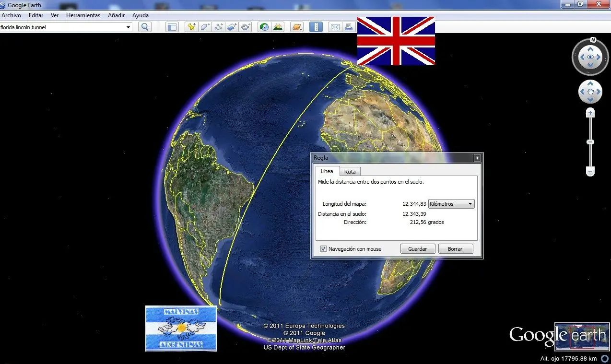
Task: Look right with the eye joystick arrow
Action: [599, 57]
